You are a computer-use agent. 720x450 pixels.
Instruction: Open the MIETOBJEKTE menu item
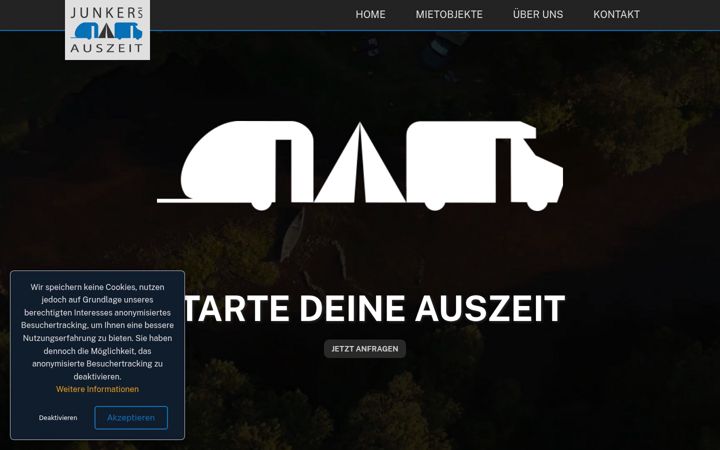[449, 15]
